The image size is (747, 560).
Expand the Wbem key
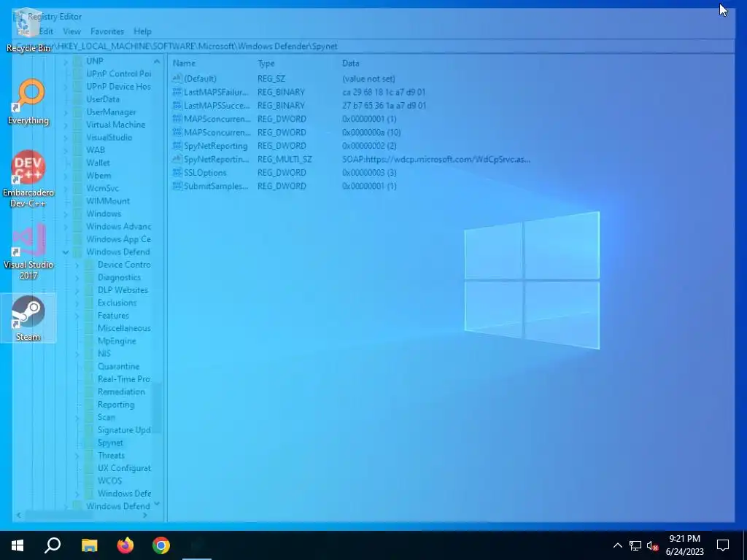[66, 176]
